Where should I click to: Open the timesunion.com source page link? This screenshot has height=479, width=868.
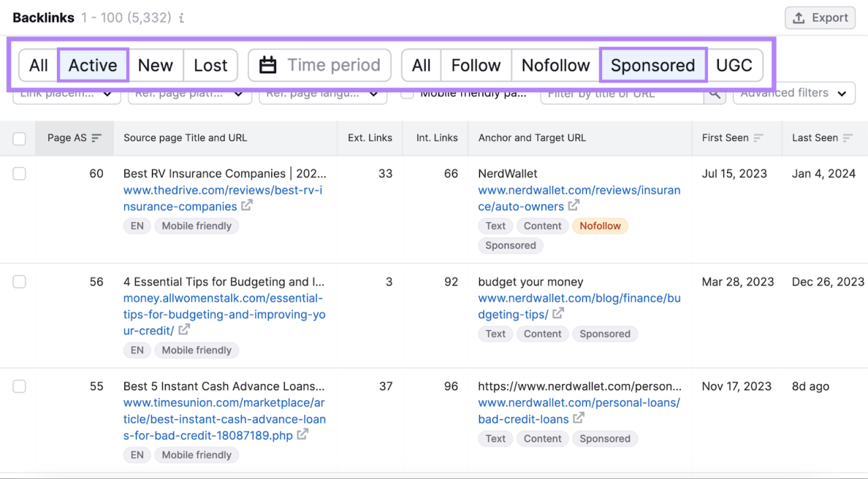pos(224,419)
